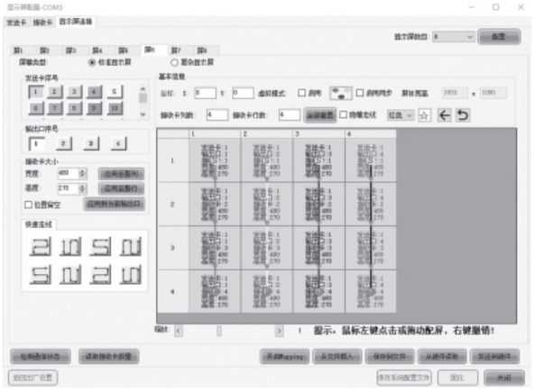This screenshot has height=392, width=535.
Task: Click the star icon beside the color dropdown
Action: pos(424,115)
